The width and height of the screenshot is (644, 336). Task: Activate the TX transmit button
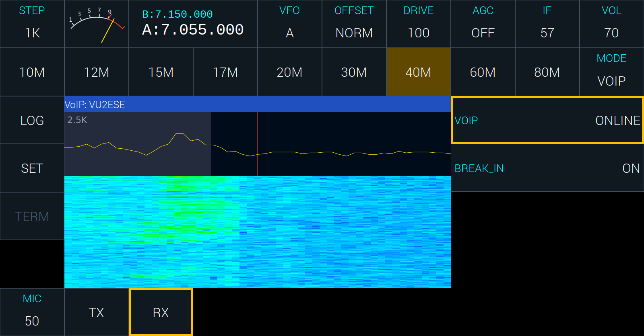(x=97, y=312)
